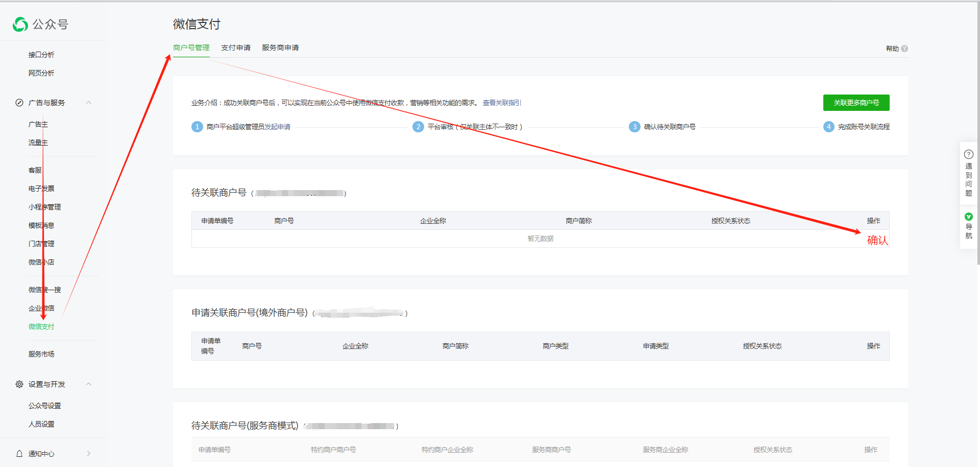Screen dimensions: 980x467
Task: Click the 服务商企业全称 column header
Action: pyautogui.click(x=666, y=450)
